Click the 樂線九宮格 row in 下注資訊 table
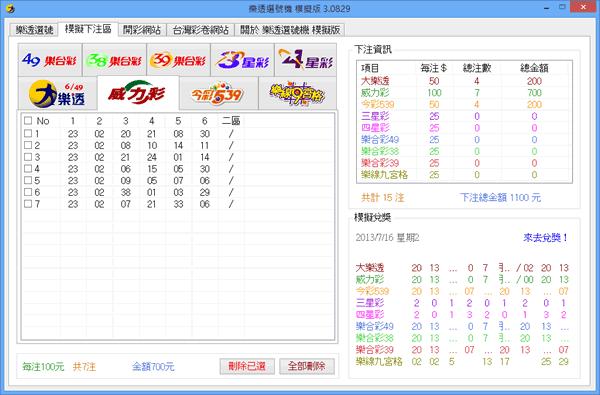 click(x=464, y=175)
